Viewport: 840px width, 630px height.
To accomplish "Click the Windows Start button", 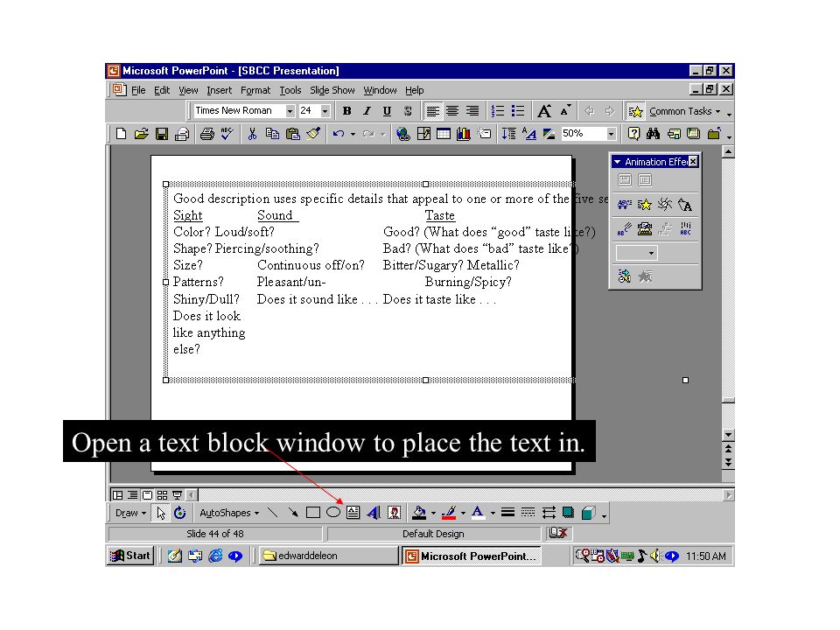I will point(130,556).
